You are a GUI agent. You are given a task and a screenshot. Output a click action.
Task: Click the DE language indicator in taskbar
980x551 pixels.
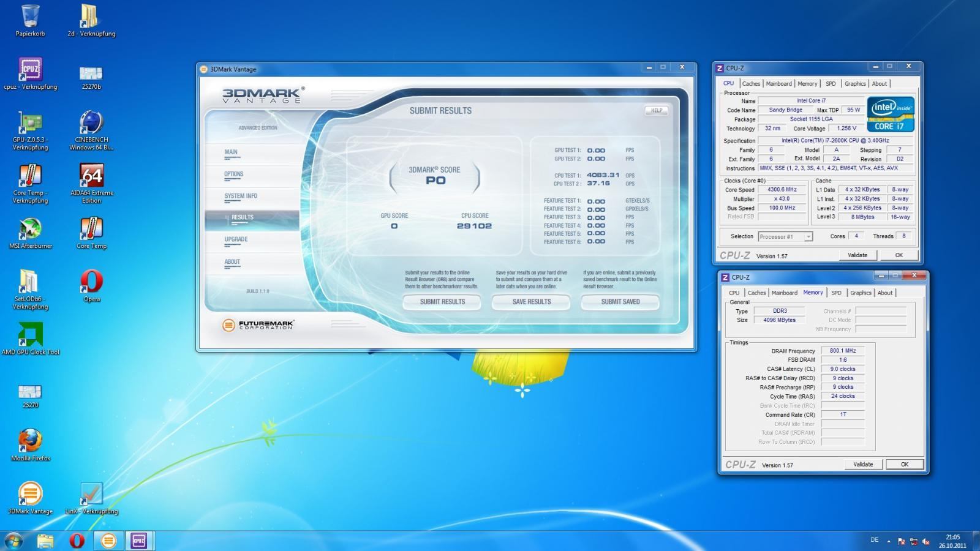coord(874,540)
